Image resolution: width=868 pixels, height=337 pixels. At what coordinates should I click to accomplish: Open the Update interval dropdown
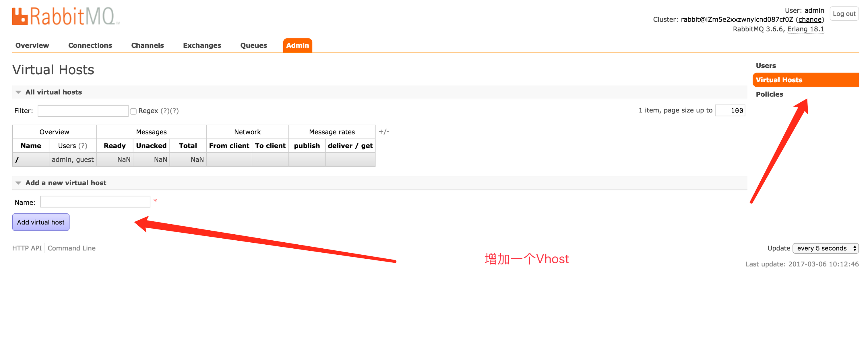825,248
